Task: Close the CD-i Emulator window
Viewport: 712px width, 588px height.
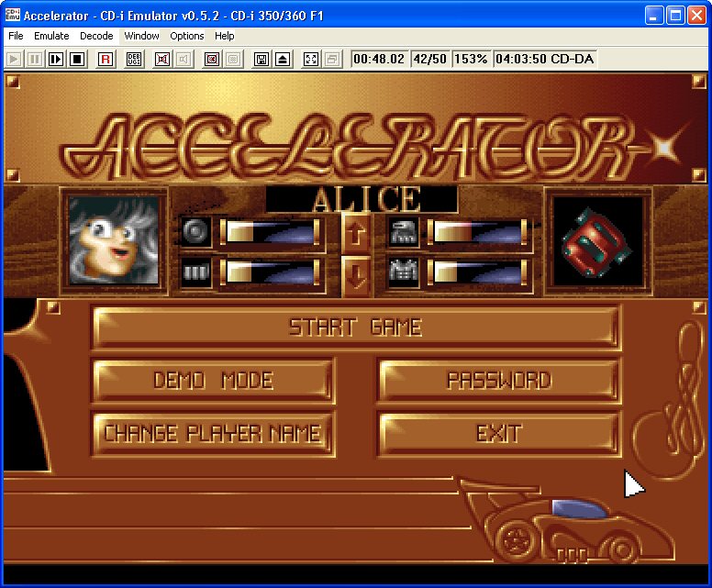Action: tap(696, 16)
